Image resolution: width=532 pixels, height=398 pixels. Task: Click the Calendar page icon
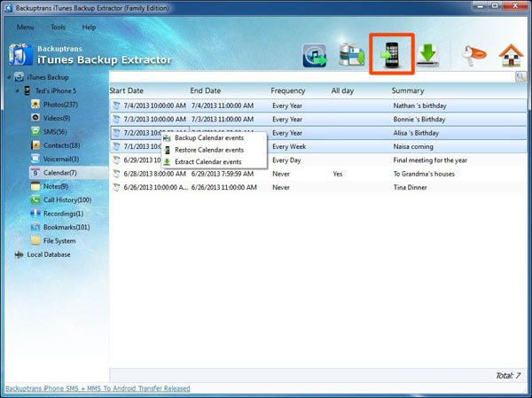point(35,172)
